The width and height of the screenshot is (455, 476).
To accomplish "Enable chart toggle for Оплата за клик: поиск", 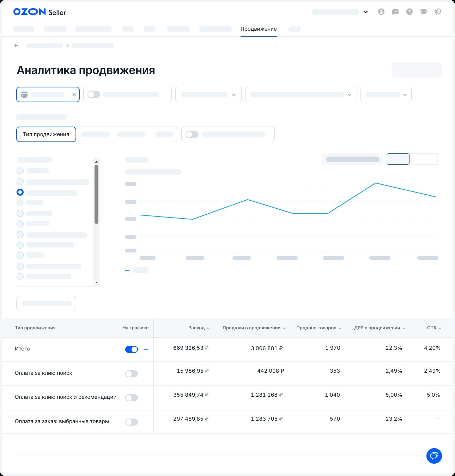I will point(132,374).
